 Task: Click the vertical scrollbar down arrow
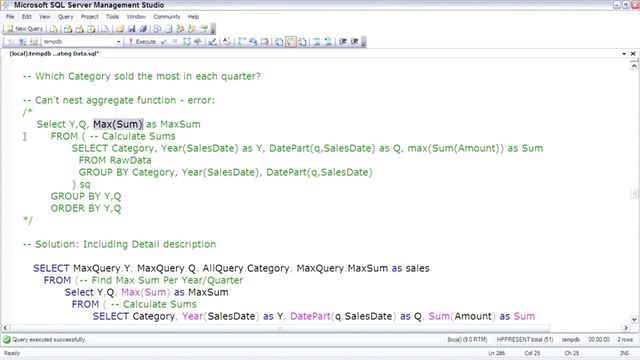(x=634, y=320)
